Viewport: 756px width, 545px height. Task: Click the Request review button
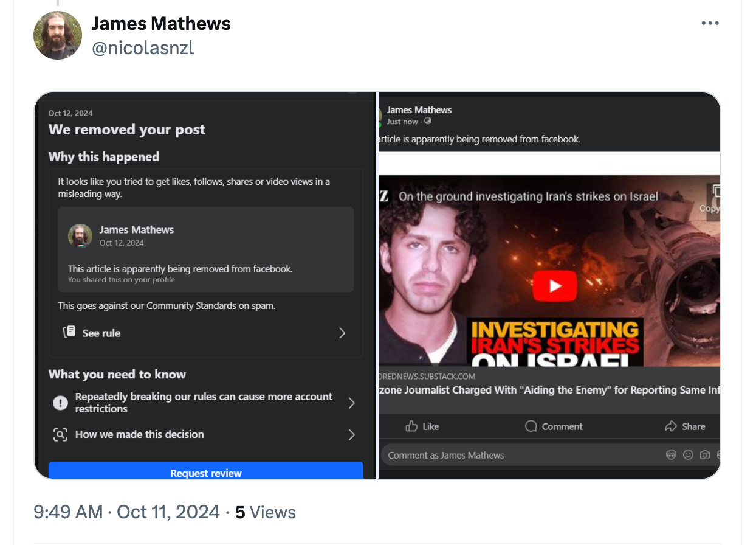206,471
